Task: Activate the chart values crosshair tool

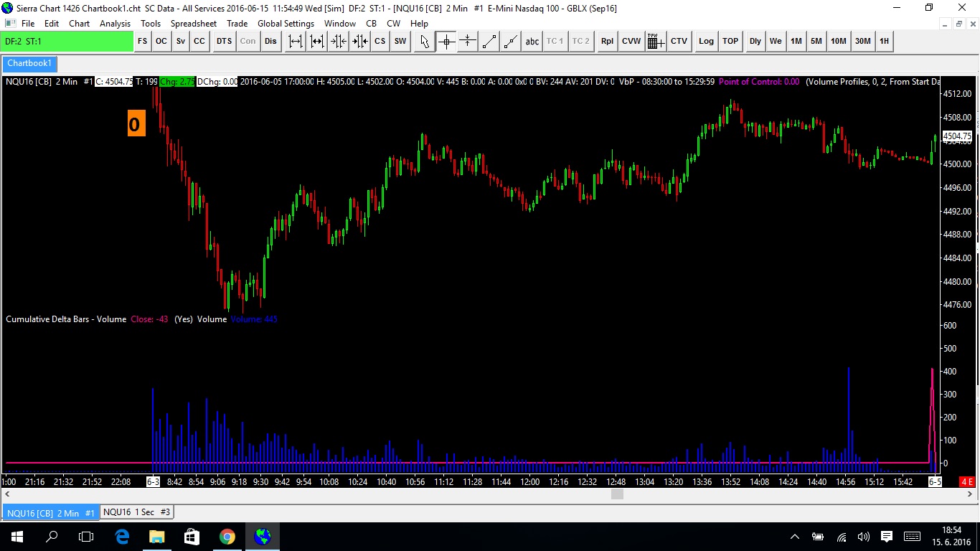Action: (x=446, y=41)
